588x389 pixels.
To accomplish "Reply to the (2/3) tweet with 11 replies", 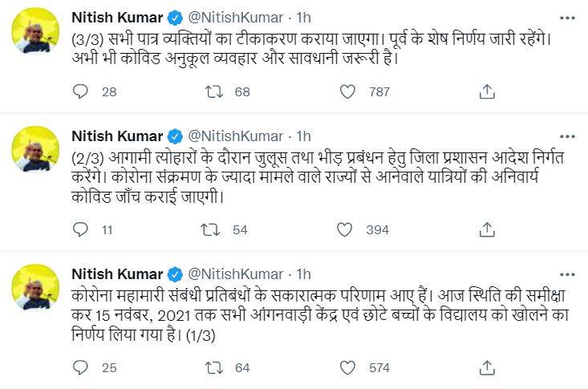I will (x=80, y=230).
